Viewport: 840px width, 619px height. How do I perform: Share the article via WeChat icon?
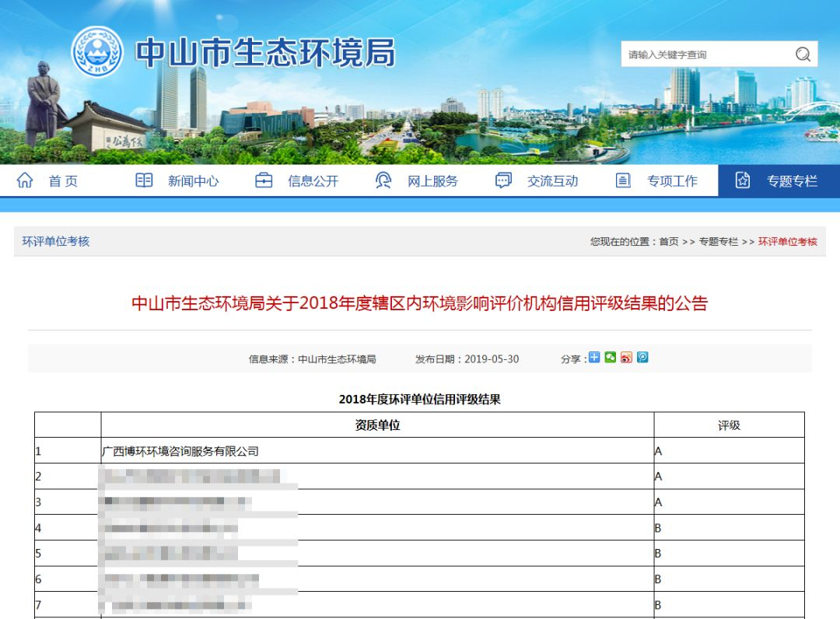point(611,358)
